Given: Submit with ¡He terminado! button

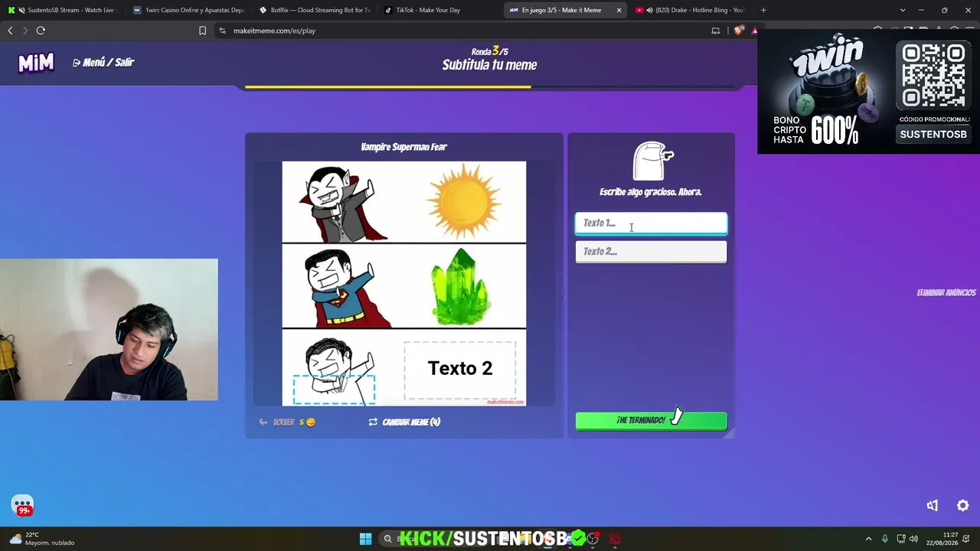Looking at the screenshot, I should click(651, 420).
